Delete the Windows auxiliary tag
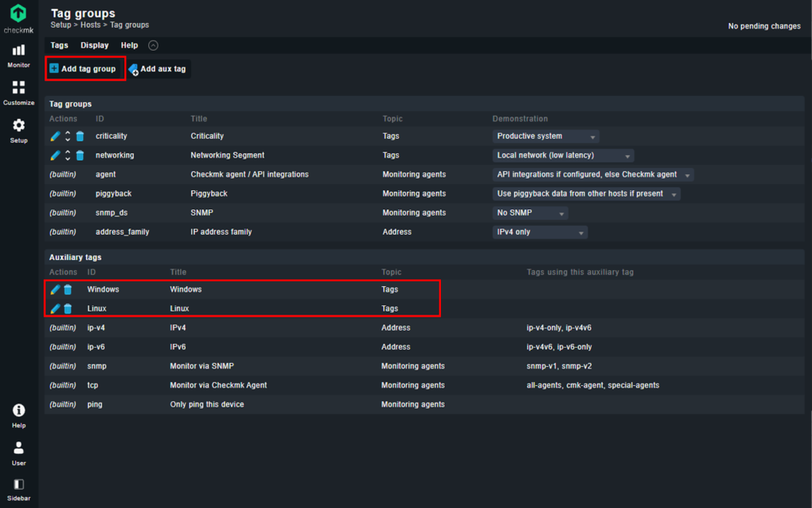 pos(68,289)
